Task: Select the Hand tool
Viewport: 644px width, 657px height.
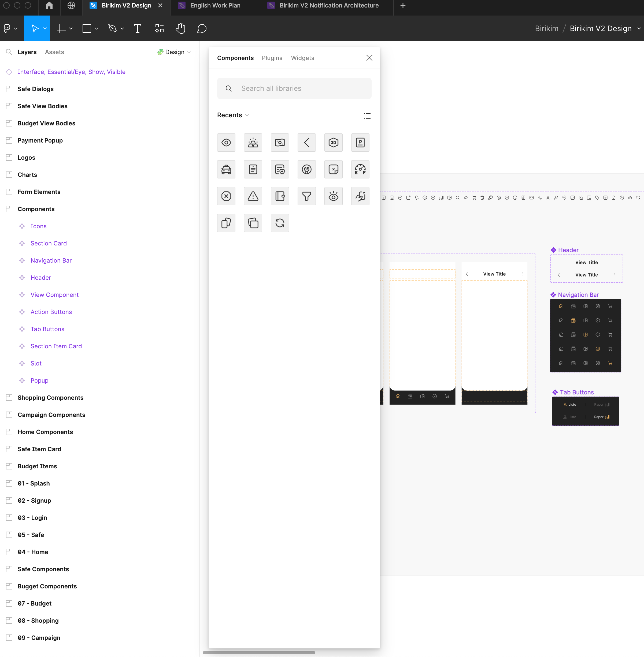Action: [181, 28]
